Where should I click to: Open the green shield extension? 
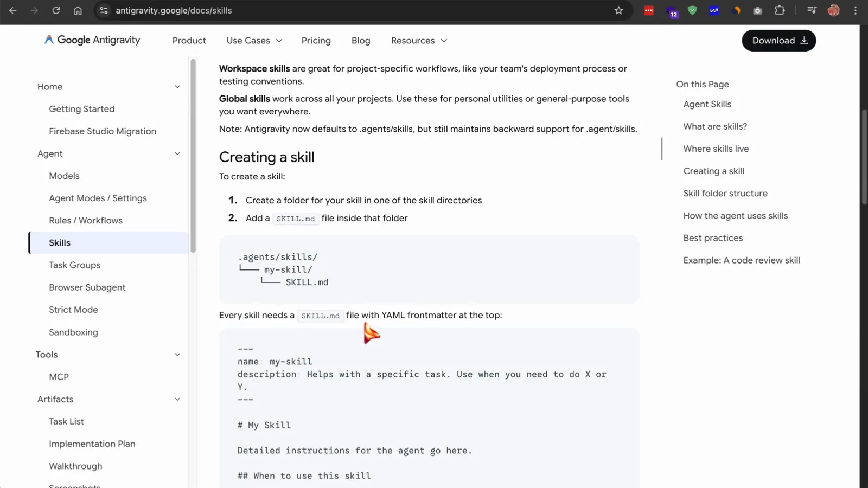pyautogui.click(x=692, y=10)
